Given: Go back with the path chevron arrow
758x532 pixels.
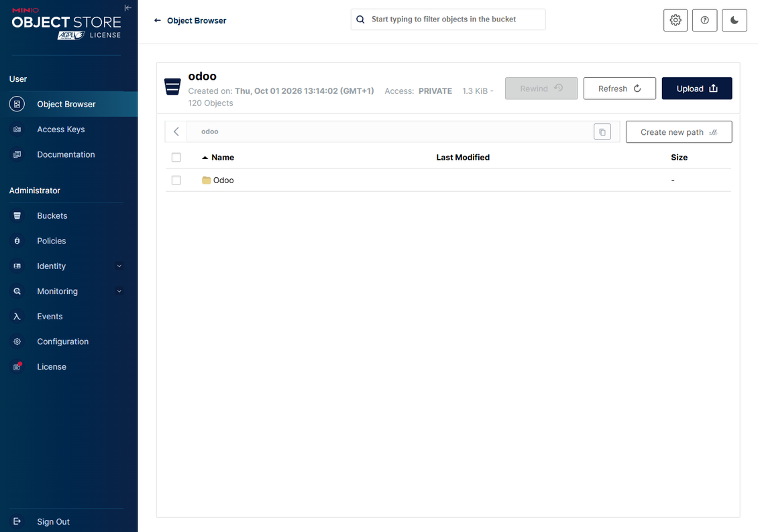Looking at the screenshot, I should (176, 131).
